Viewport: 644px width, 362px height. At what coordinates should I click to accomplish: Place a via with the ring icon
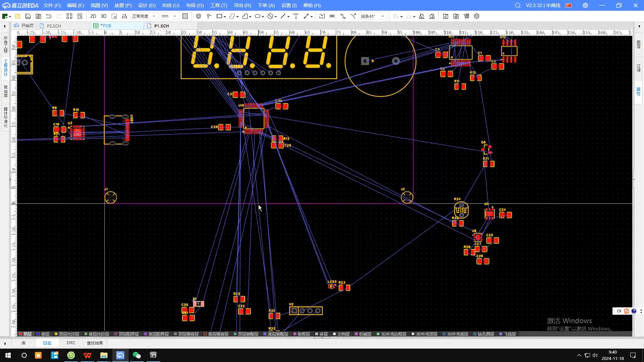pos(199,16)
